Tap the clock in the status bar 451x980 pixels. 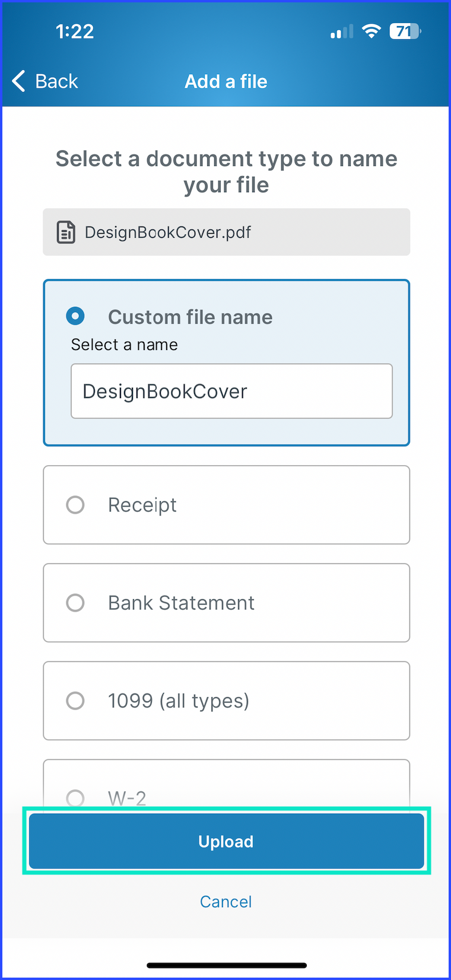[75, 31]
